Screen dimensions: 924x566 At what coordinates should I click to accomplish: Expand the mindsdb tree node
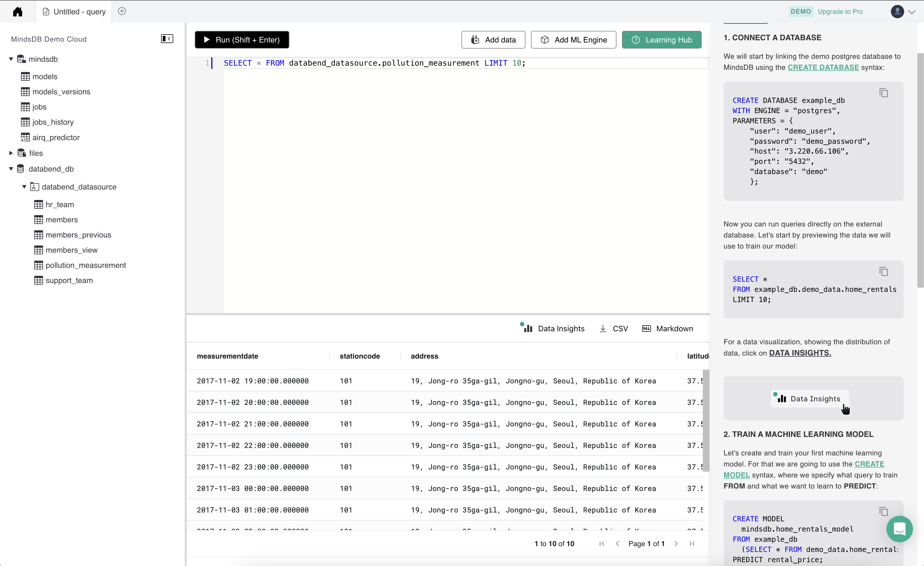click(10, 59)
